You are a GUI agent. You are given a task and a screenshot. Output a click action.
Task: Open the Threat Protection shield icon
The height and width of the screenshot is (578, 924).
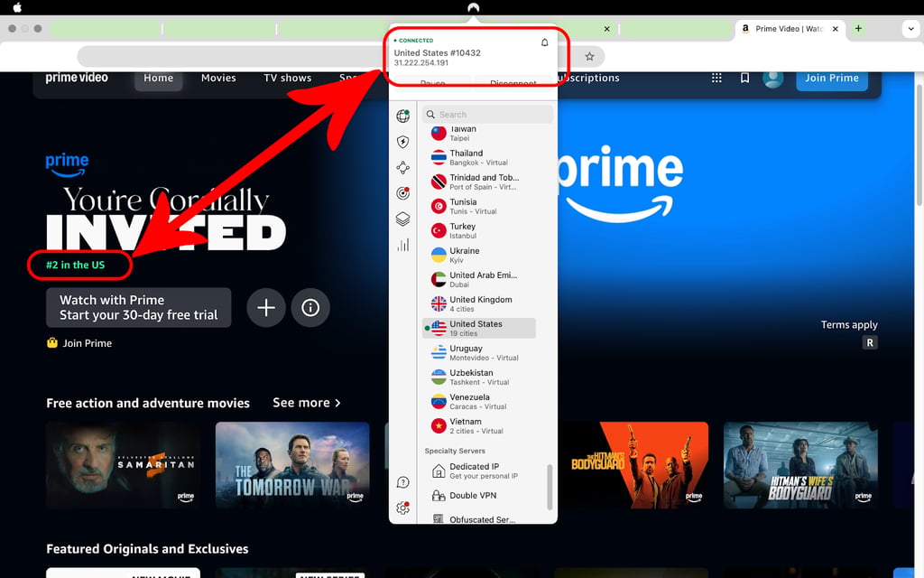pyautogui.click(x=403, y=142)
